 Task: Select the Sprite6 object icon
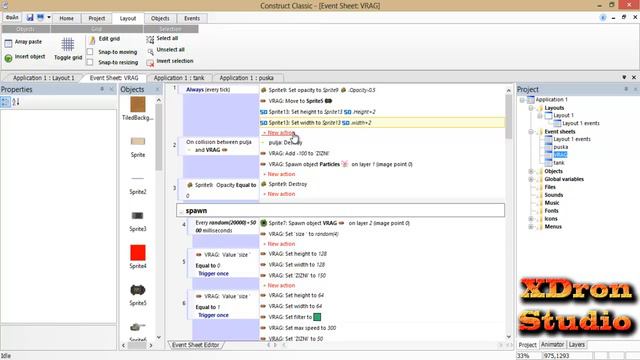[x=138, y=327]
